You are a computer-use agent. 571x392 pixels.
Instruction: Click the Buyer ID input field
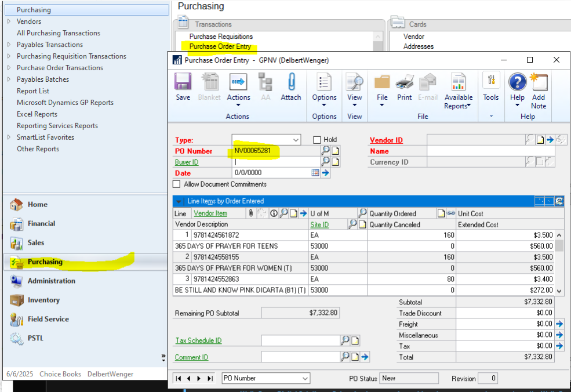pyautogui.click(x=276, y=162)
